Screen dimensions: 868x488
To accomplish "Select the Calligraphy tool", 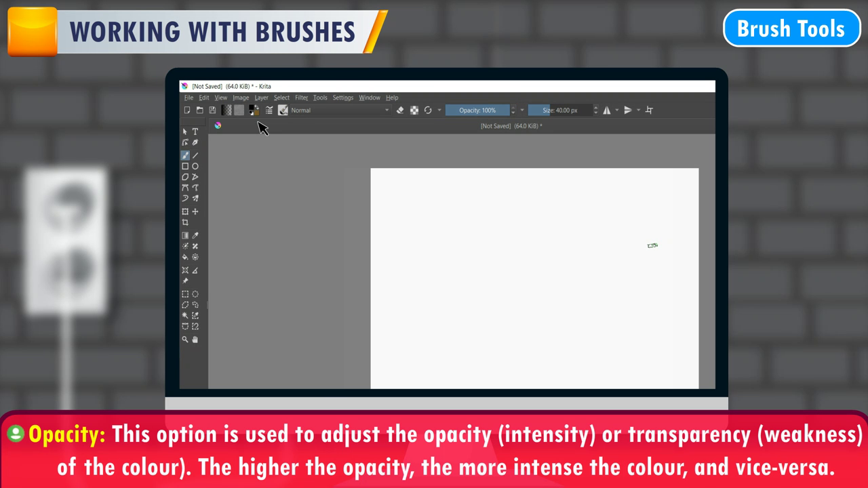I will 195,142.
